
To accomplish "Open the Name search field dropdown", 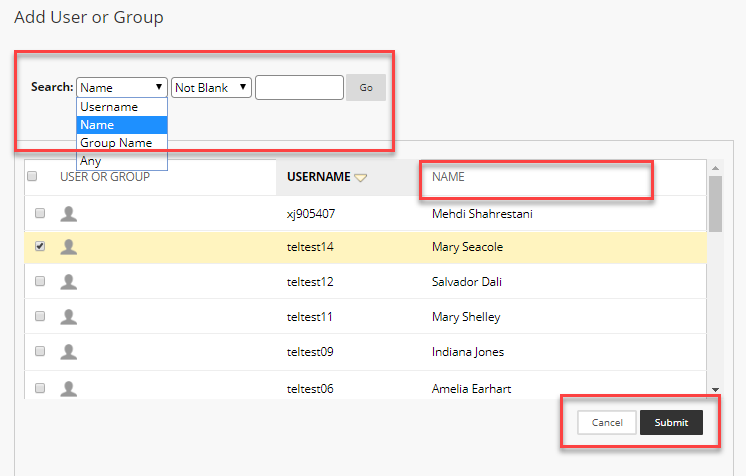I will [122, 88].
